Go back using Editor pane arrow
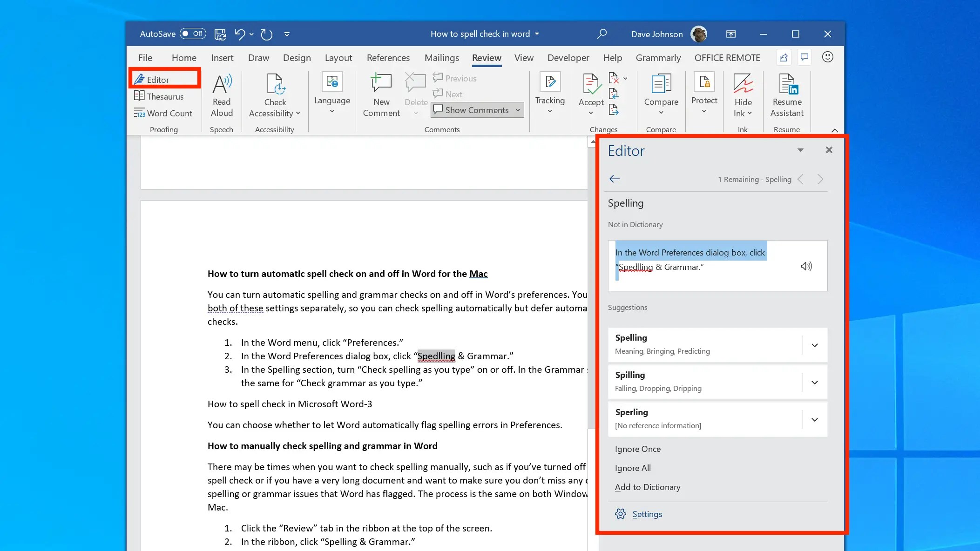 pyautogui.click(x=615, y=179)
